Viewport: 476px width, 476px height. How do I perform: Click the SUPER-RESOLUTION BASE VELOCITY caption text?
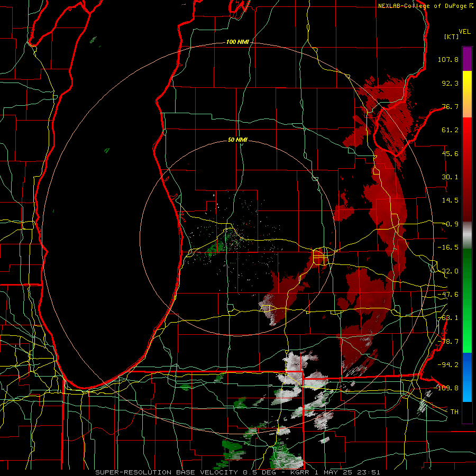point(168,472)
